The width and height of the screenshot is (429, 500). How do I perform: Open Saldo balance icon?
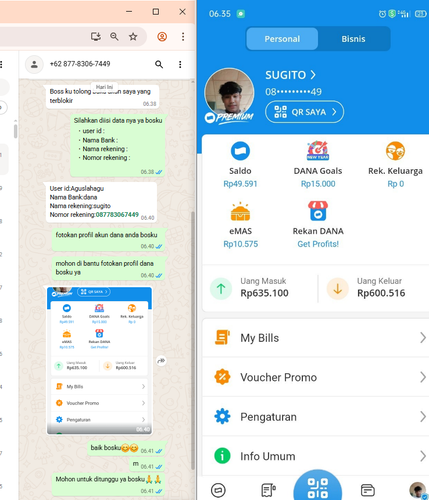point(240,151)
